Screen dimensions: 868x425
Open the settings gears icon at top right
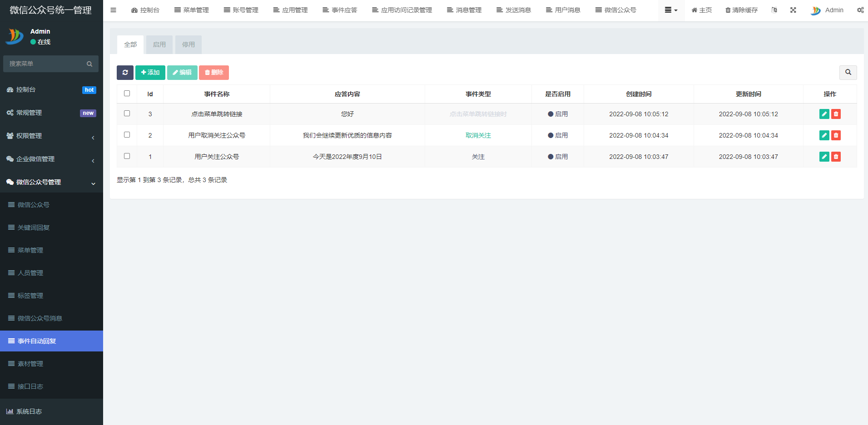coord(860,10)
